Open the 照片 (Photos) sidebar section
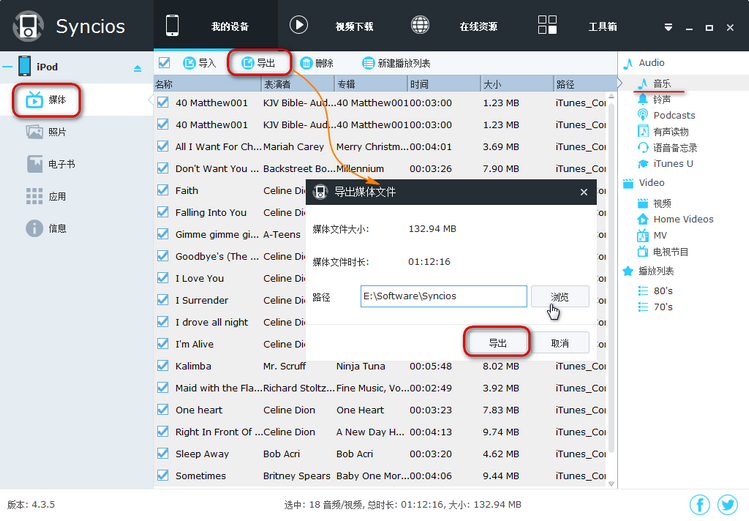The width and height of the screenshot is (749, 521). pyautogui.click(x=46, y=132)
